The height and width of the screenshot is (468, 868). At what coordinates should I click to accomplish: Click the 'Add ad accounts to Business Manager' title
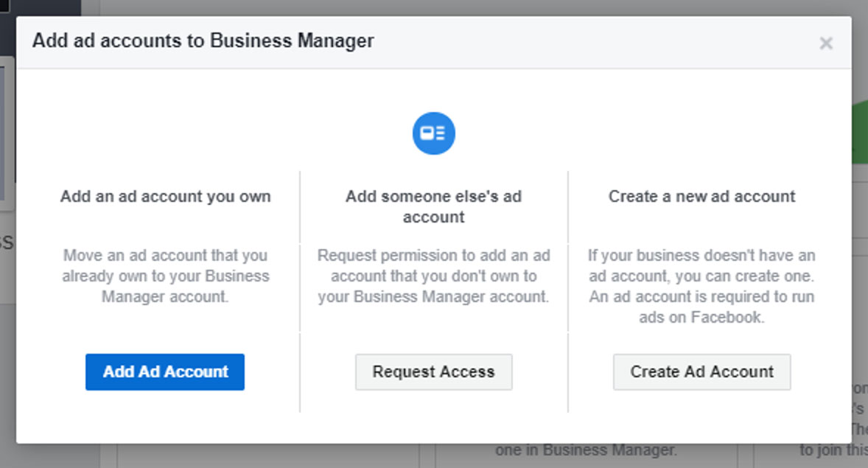tap(203, 41)
